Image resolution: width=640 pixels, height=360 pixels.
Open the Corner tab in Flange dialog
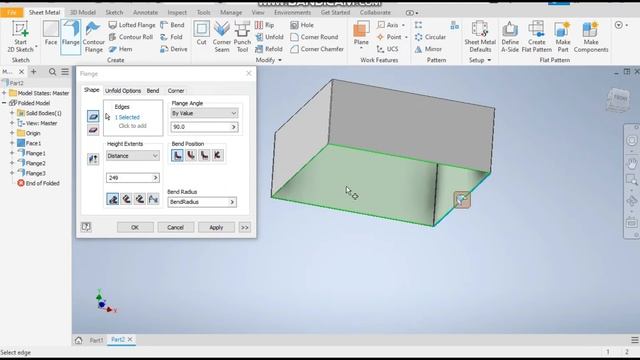click(x=176, y=91)
